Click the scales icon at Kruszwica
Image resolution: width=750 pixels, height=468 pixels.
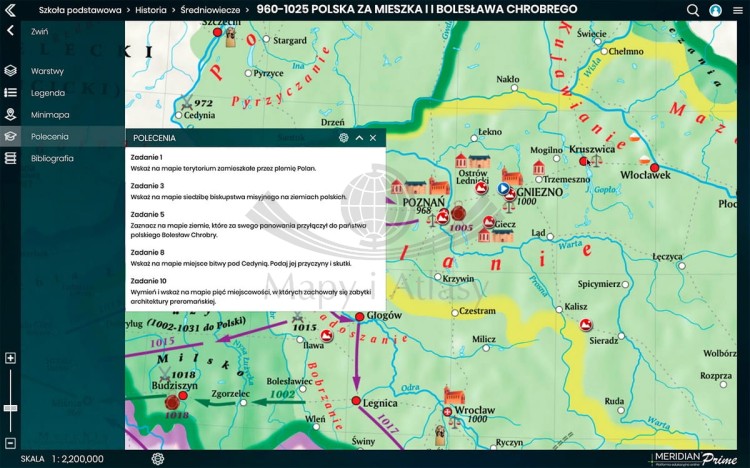[596, 161]
